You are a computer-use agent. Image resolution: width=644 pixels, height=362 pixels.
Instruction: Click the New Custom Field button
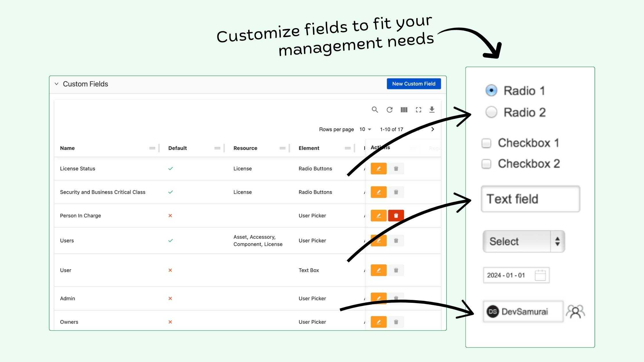coord(413,84)
